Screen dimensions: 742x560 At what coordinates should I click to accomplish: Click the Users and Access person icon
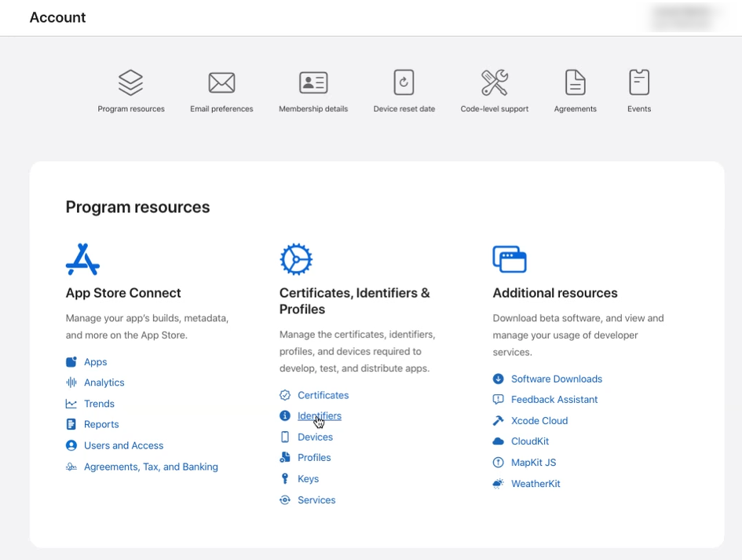point(71,445)
